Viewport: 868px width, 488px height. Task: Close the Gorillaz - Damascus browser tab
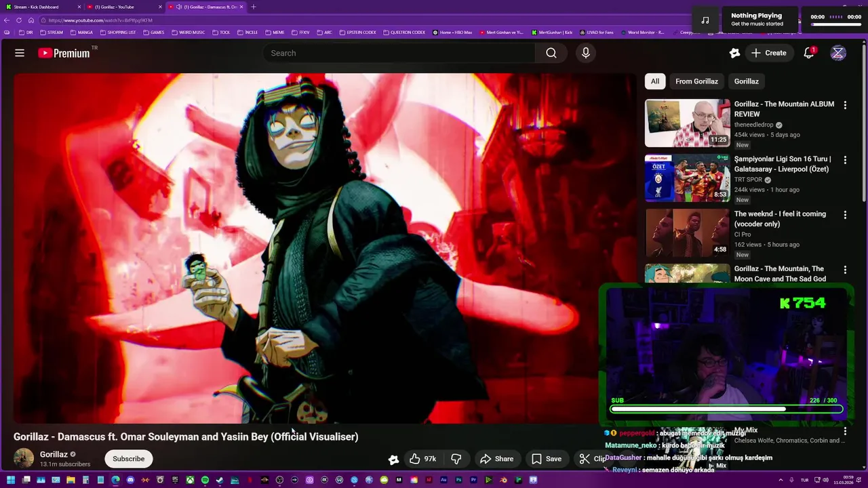241,7
